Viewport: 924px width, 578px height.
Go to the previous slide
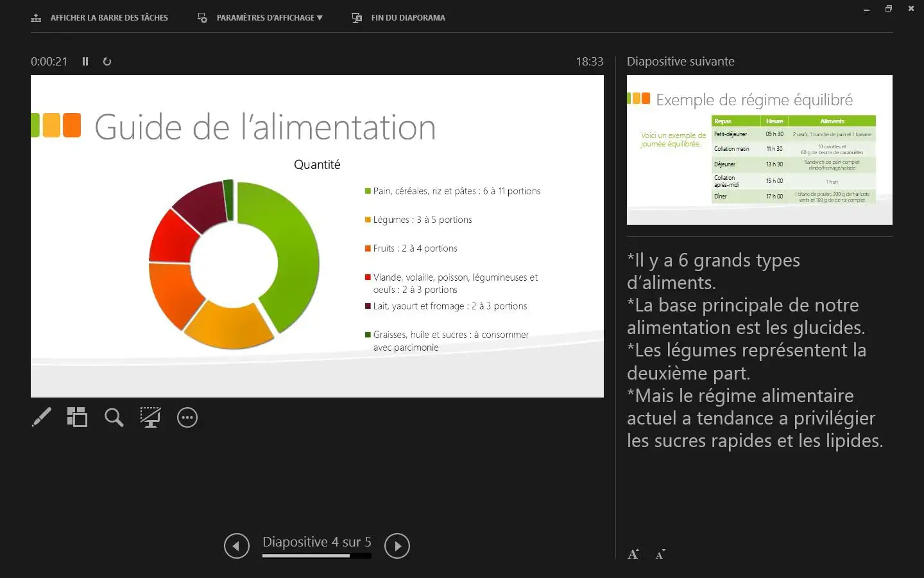click(236, 546)
